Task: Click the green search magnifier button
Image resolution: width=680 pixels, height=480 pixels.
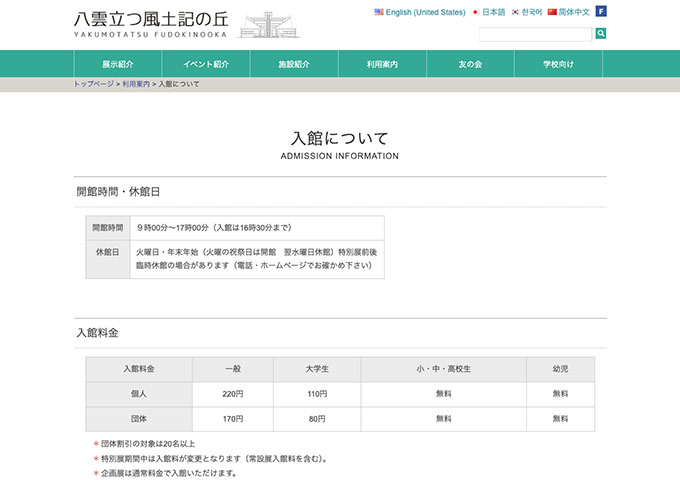Action: pyautogui.click(x=601, y=33)
